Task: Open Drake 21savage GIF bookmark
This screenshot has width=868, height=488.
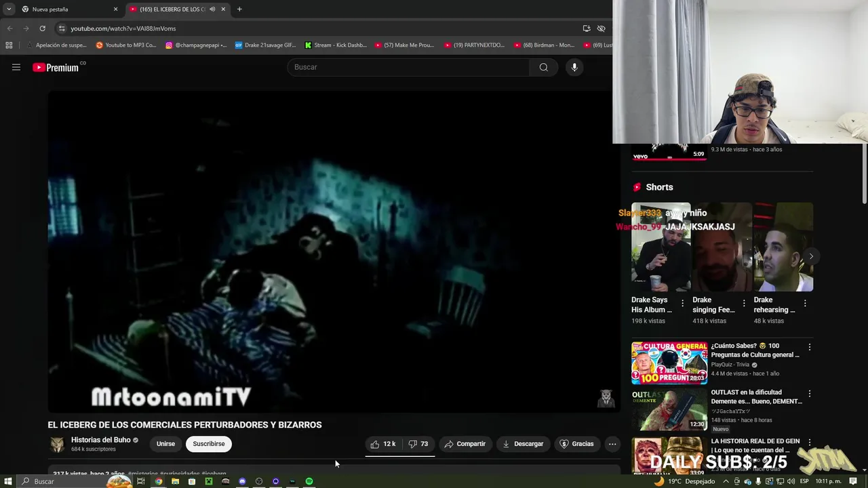Action: click(x=265, y=45)
